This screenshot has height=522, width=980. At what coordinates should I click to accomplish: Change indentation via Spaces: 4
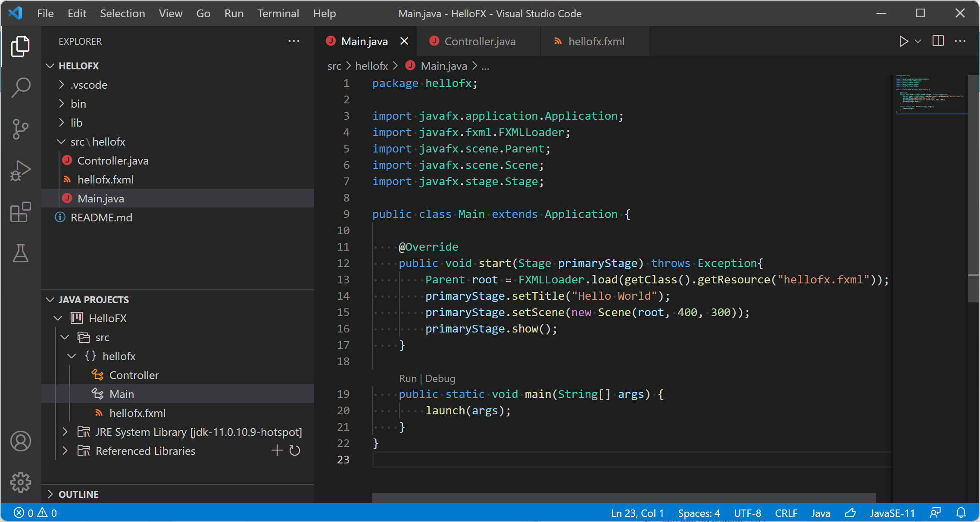699,513
